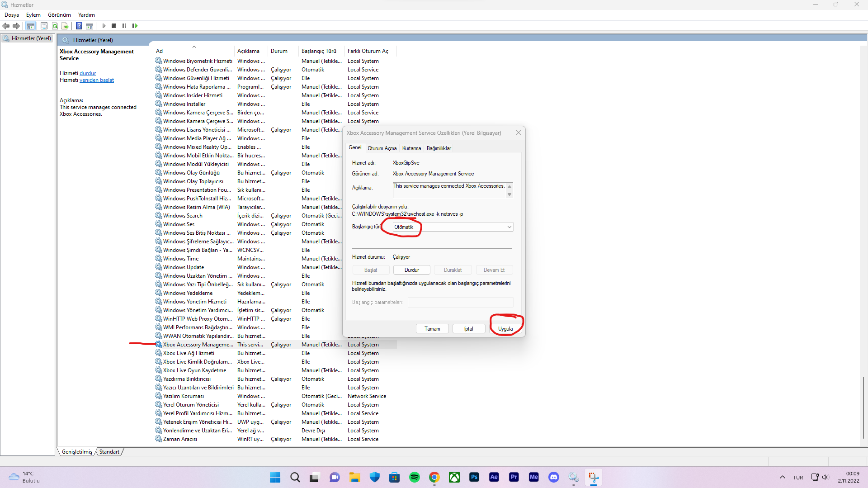868x488 pixels.
Task: Open the Xbox app from the taskbar
Action: pos(454,477)
